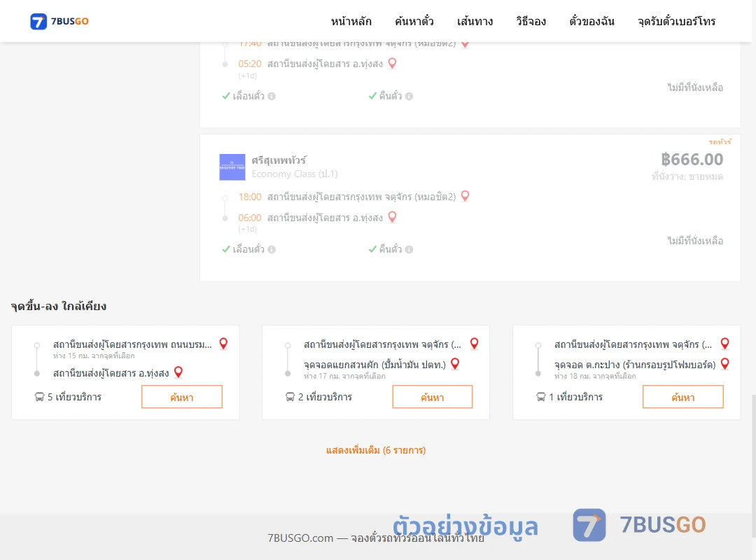
Task: Click info icon beside เลื่อนตั๋ว in 05:20 trip
Action: pyautogui.click(x=272, y=96)
